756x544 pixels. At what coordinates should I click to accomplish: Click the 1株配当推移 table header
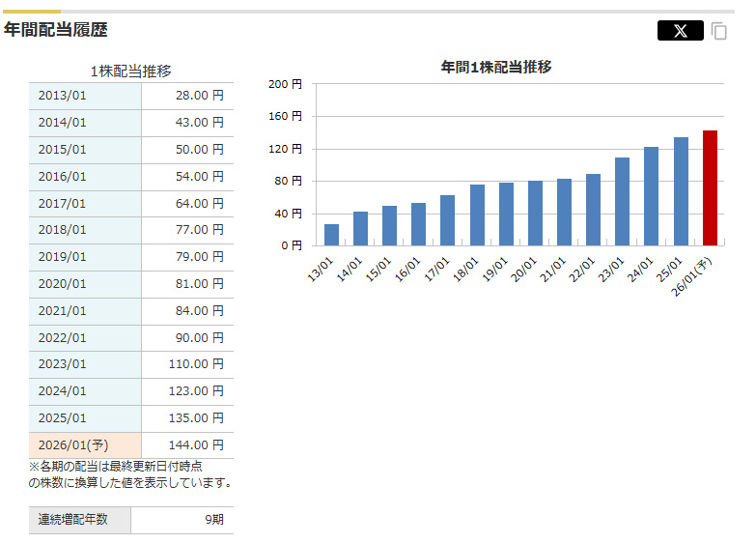pyautogui.click(x=130, y=71)
